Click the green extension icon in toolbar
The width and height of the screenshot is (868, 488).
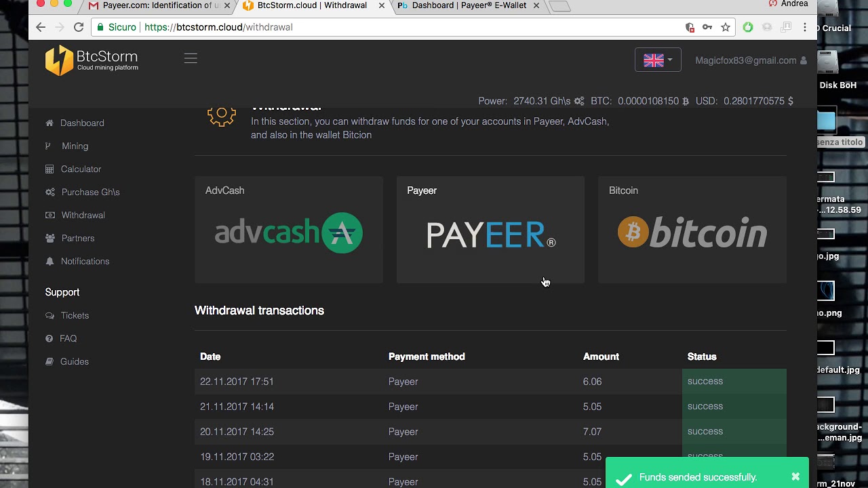coord(748,27)
